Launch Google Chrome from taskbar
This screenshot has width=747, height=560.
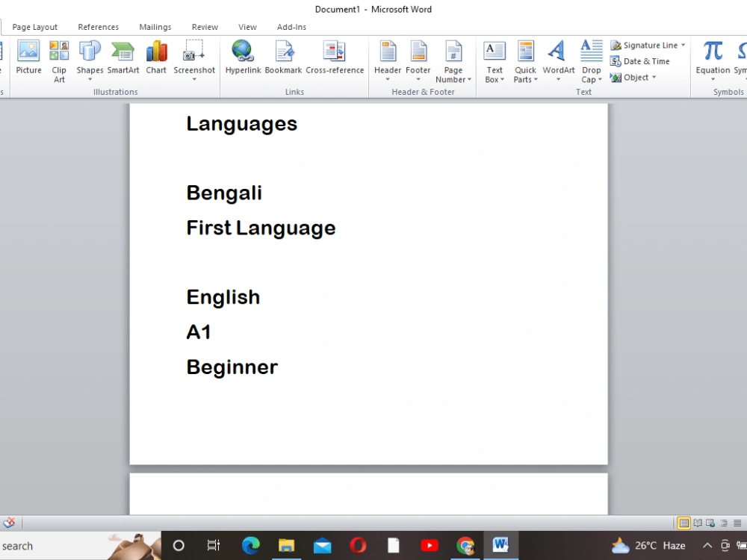tap(465, 546)
